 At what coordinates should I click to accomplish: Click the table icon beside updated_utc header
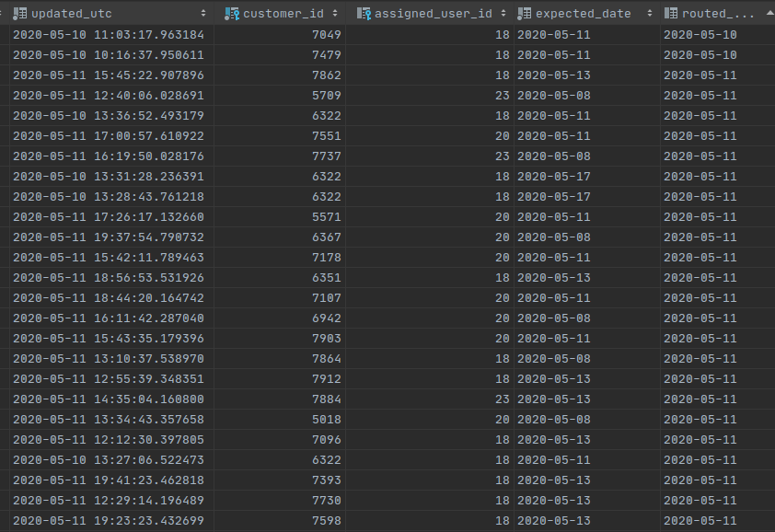pyautogui.click(x=20, y=12)
